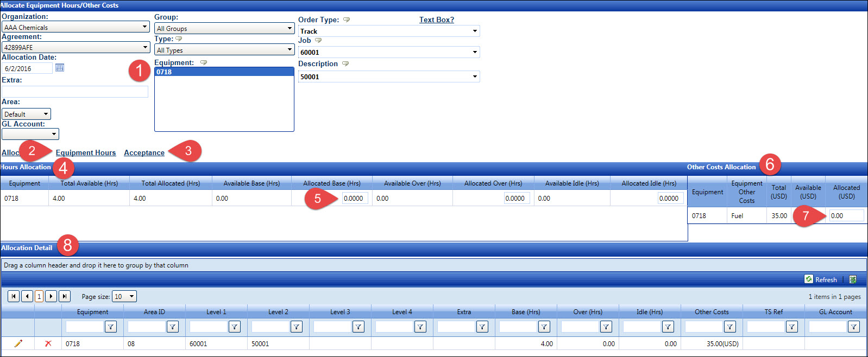Viewport: 868px width, 357px height.
Task: Open the Equipment Hours link
Action: [x=86, y=152]
